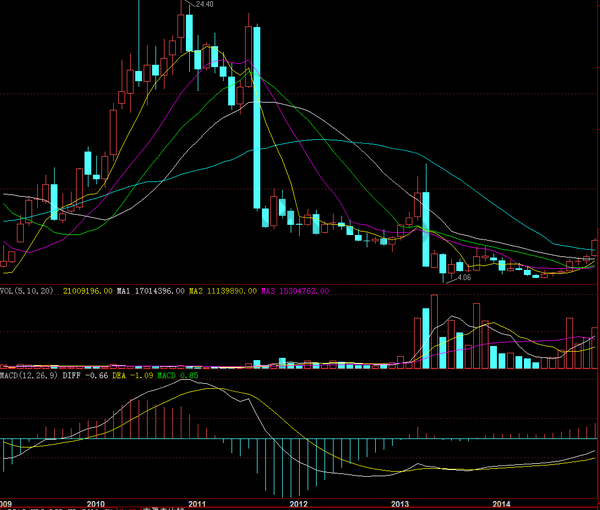Screen dimensions: 600x510
Task: Click the yellow volume value 21009196.00
Action: tap(87, 291)
